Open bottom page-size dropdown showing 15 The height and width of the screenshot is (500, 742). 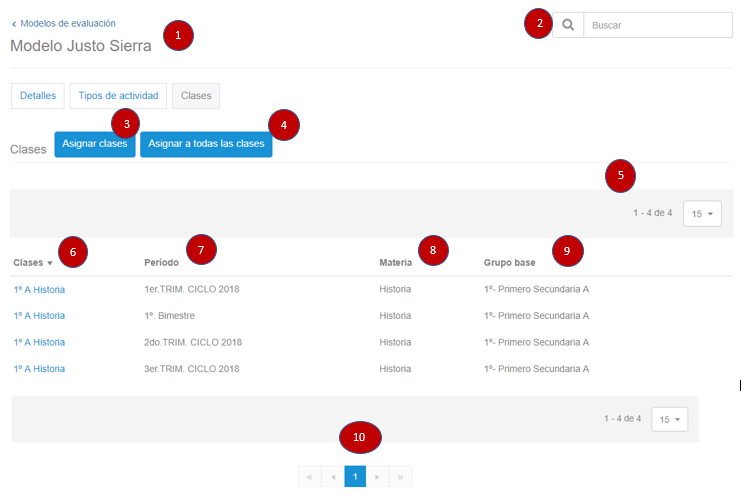click(669, 419)
